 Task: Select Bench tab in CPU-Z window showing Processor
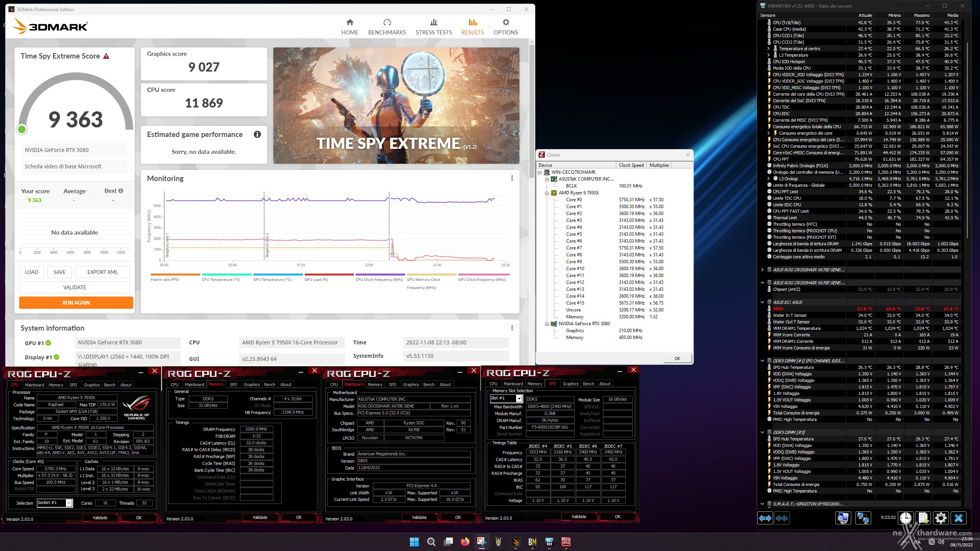[x=109, y=385]
